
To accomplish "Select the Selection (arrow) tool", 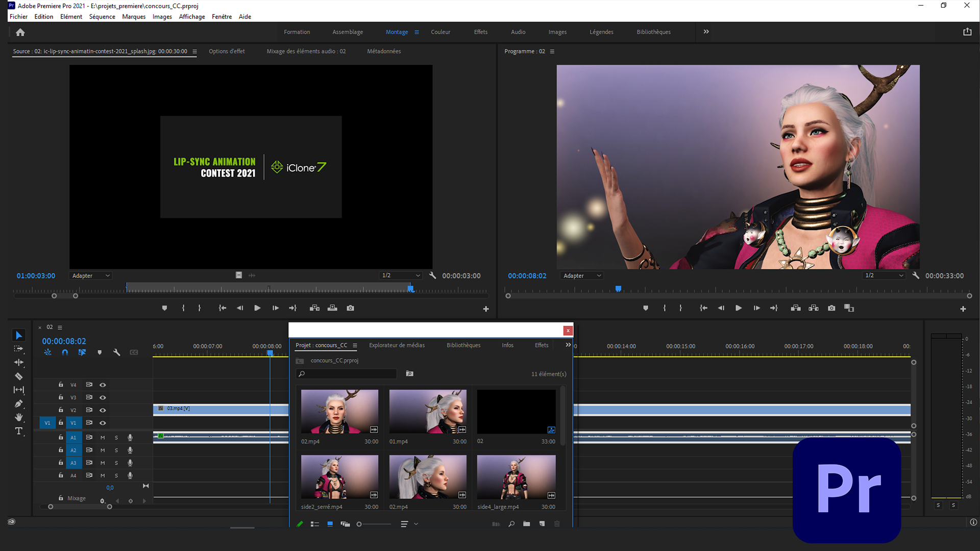I will pos(19,335).
